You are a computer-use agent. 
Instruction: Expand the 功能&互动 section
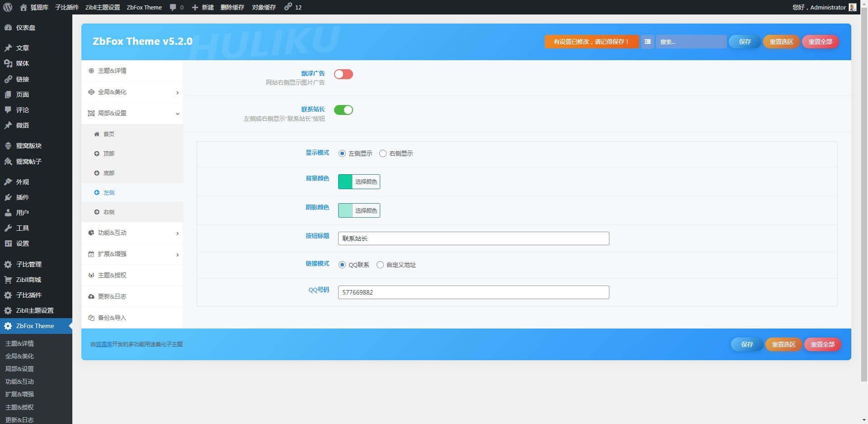click(132, 233)
